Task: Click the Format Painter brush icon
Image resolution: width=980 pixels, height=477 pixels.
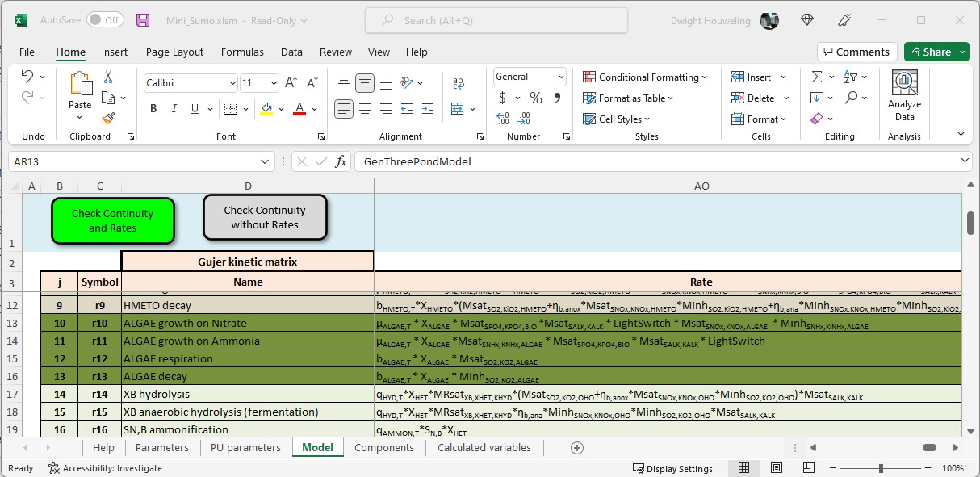Action: point(108,118)
